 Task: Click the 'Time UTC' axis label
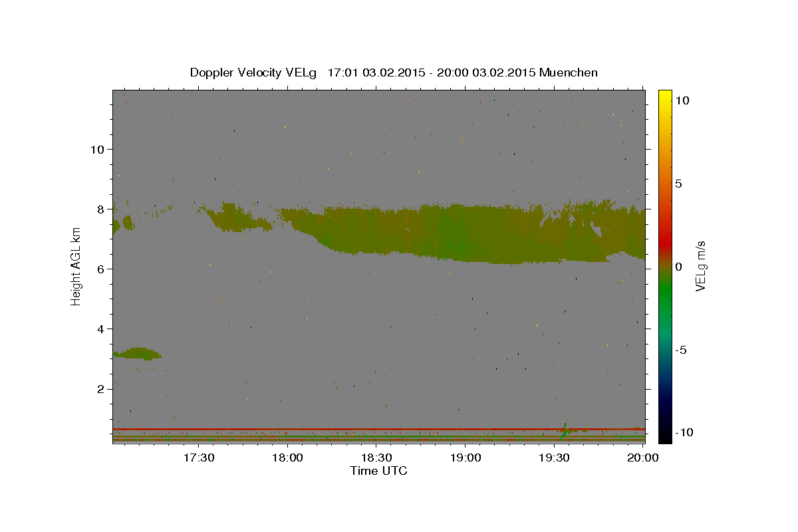[x=378, y=471]
